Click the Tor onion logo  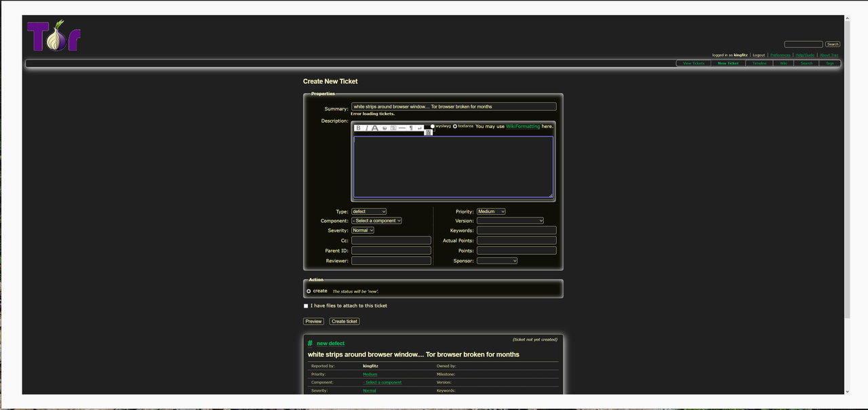[x=54, y=35]
